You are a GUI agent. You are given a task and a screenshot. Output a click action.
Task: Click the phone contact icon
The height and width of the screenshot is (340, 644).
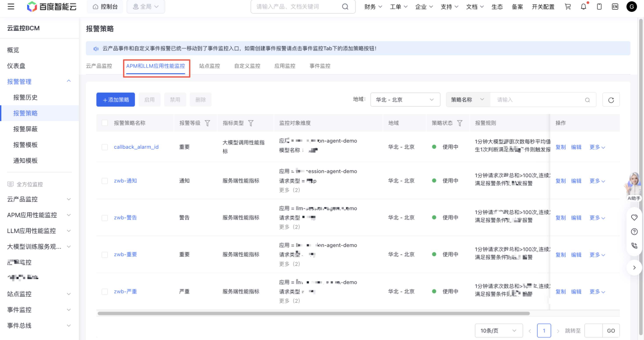tap(634, 245)
